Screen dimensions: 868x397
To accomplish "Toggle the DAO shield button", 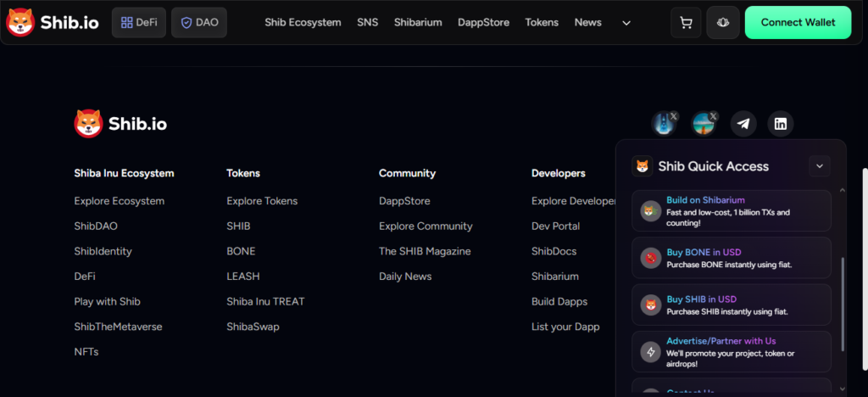I will coord(199,23).
